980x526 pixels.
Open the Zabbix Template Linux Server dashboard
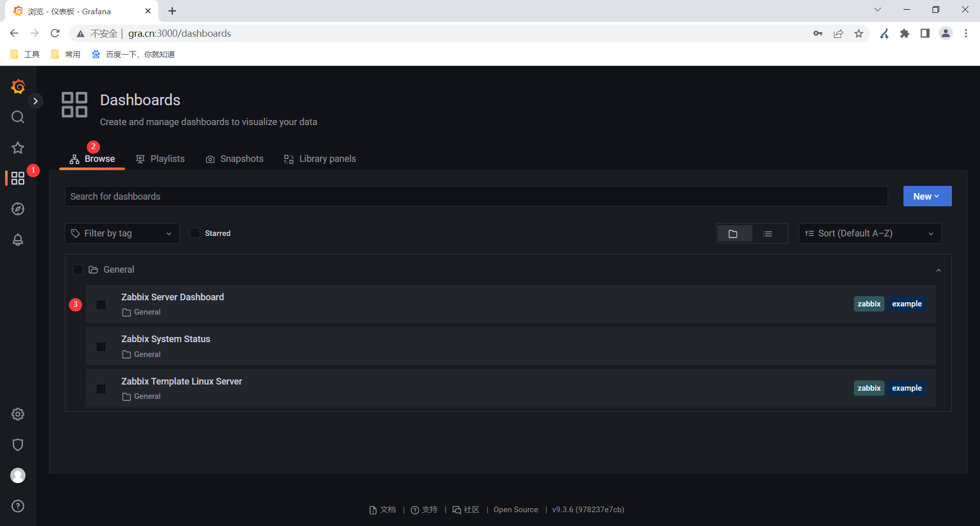coord(181,381)
